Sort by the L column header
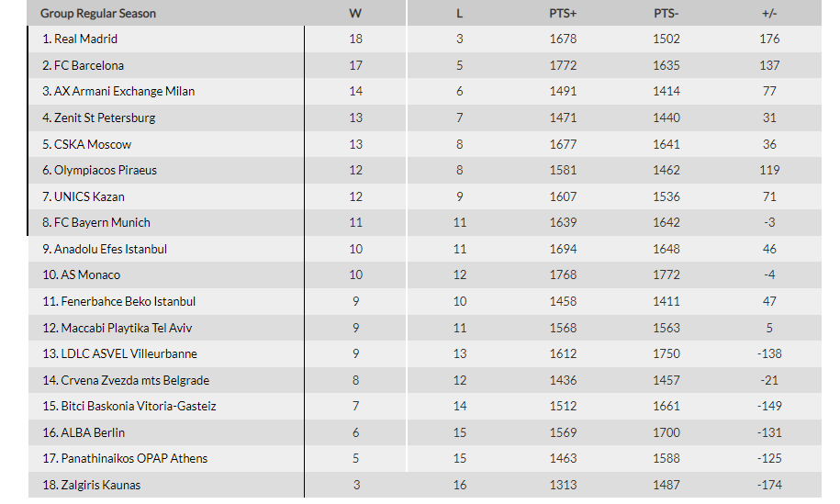Screen dimensions: 840x504 point(460,14)
